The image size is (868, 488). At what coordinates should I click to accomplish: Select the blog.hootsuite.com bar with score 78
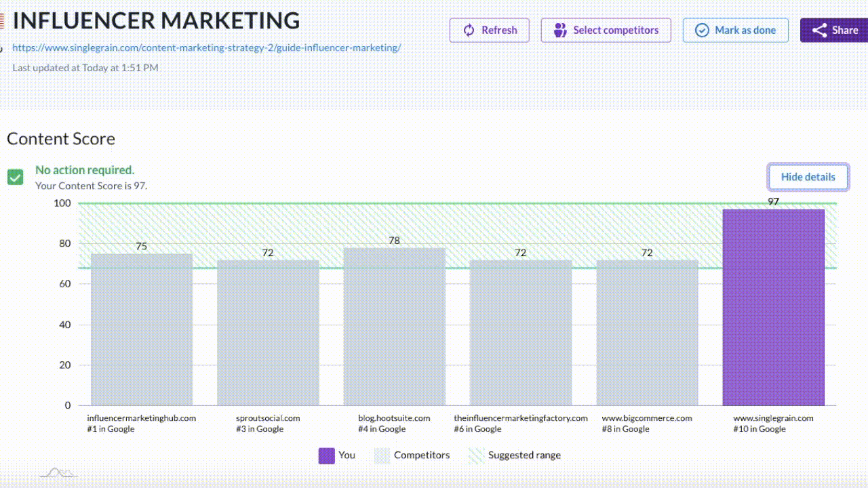(395, 326)
